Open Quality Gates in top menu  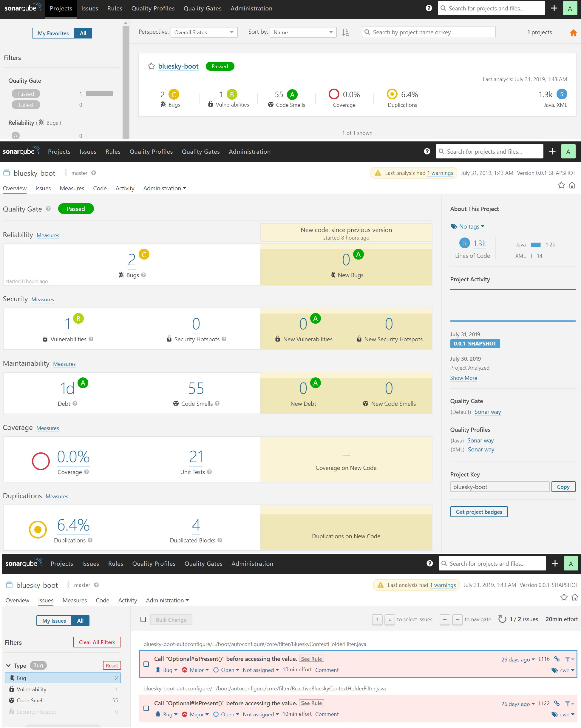click(202, 8)
